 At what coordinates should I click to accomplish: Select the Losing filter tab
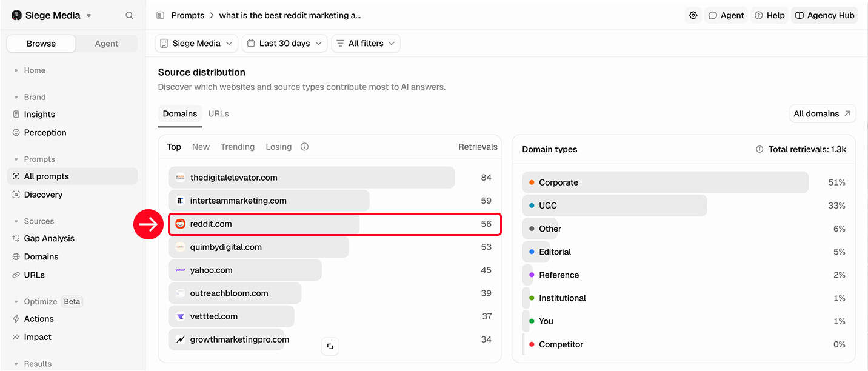(x=278, y=147)
